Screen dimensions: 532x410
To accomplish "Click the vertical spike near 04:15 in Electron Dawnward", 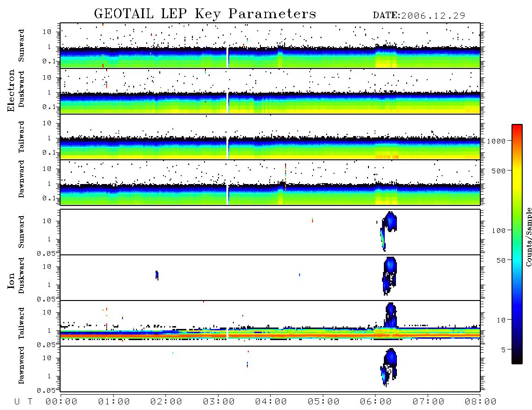I will 286,177.
